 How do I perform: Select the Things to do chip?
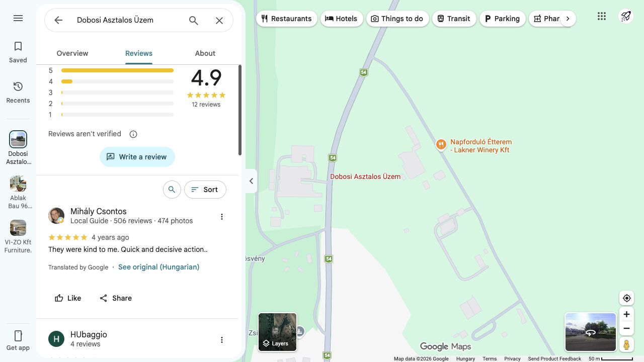point(397,19)
